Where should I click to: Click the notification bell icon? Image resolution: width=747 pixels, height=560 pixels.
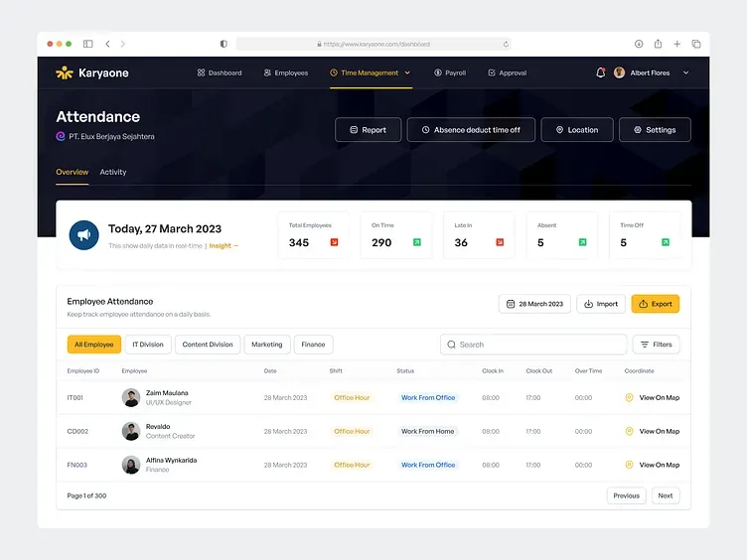600,72
